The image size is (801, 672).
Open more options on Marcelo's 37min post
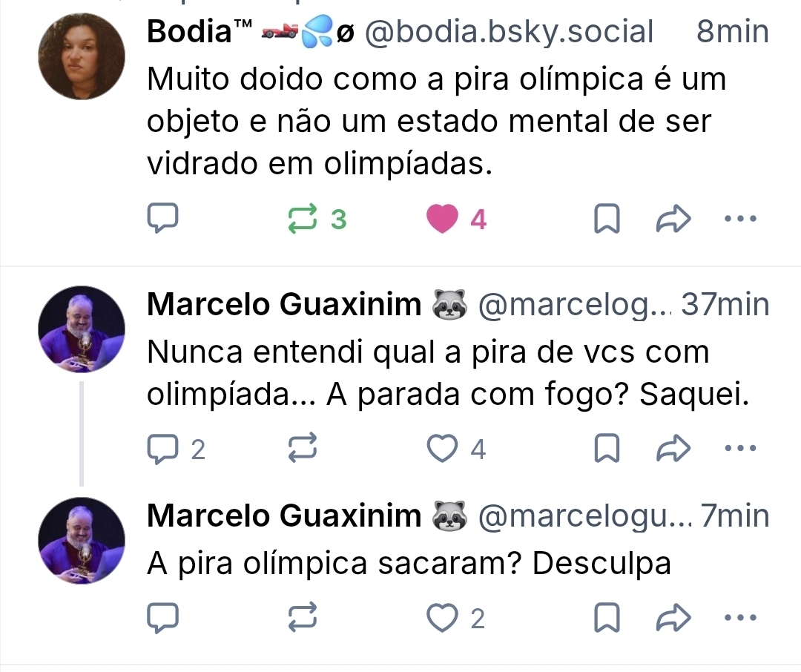click(x=739, y=449)
